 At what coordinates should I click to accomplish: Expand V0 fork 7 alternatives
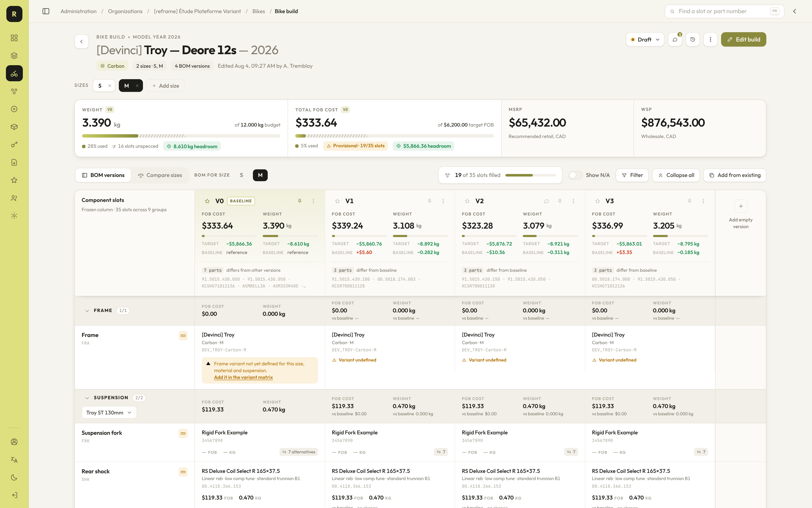click(x=299, y=452)
